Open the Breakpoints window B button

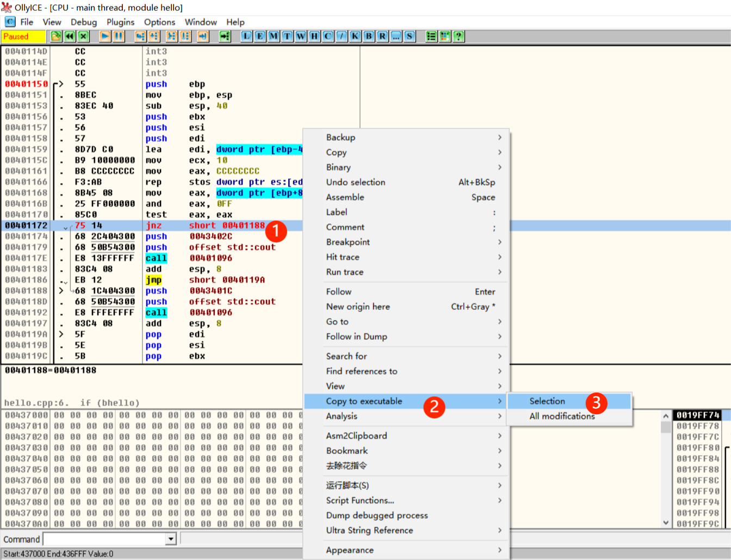click(369, 36)
